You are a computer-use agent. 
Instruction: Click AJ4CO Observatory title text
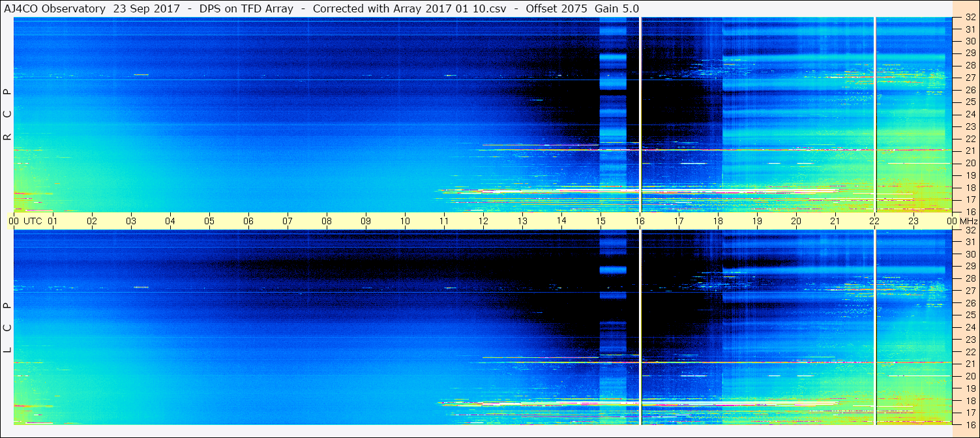[54, 8]
